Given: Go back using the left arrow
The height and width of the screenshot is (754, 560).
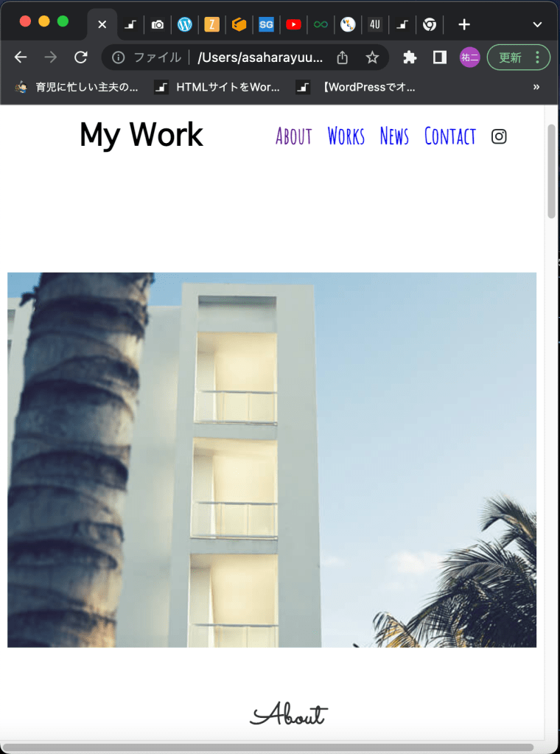Looking at the screenshot, I should click(x=20, y=57).
